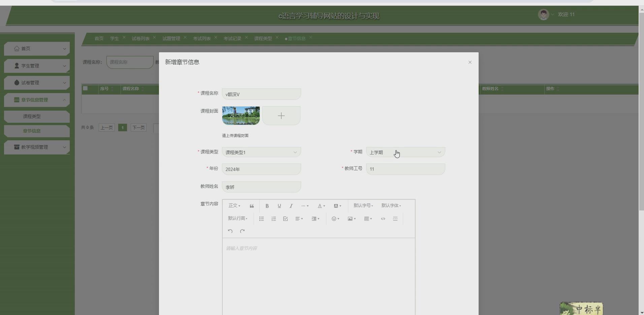Open 章节信息 in the sidebar menu

(x=33, y=131)
